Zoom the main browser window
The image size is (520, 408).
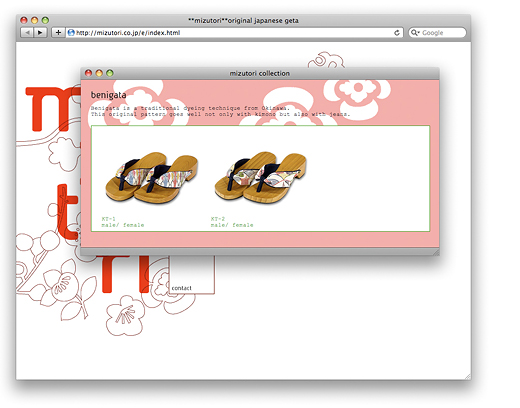tap(45, 20)
